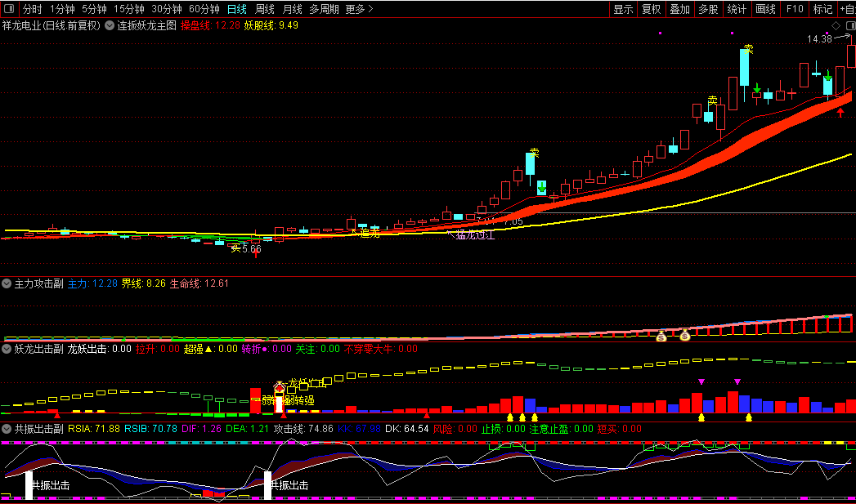This screenshot has width=856, height=504.
Task: Switch to the 60分钟 period tab
Action: coord(204,9)
